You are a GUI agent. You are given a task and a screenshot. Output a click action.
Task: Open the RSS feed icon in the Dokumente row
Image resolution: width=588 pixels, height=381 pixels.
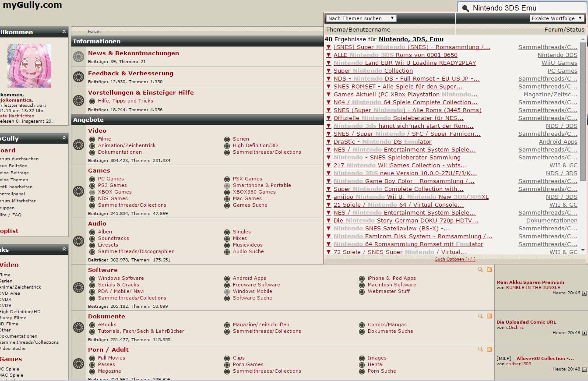tap(489, 316)
